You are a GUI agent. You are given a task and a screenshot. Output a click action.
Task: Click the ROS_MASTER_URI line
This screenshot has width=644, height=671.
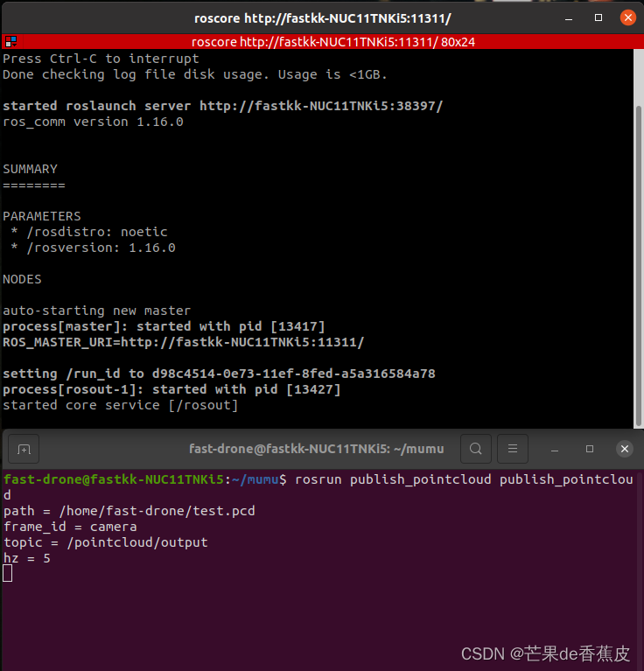click(184, 342)
